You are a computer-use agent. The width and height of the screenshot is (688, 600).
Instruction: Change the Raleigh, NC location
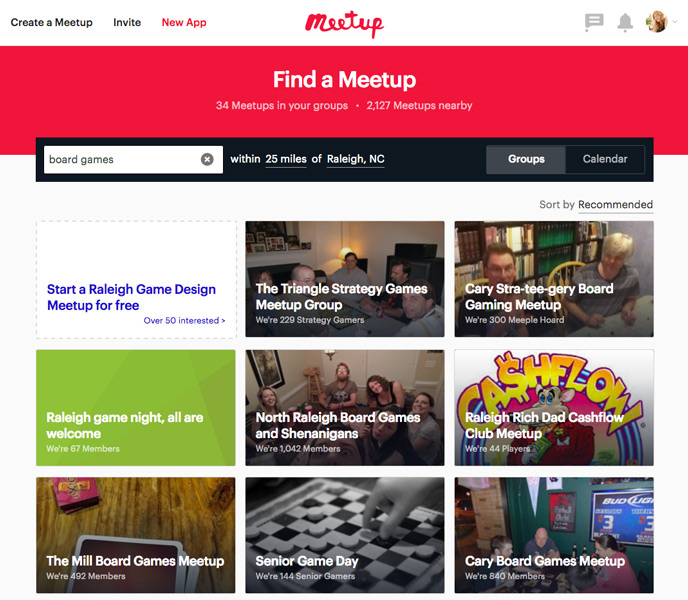tap(355, 159)
